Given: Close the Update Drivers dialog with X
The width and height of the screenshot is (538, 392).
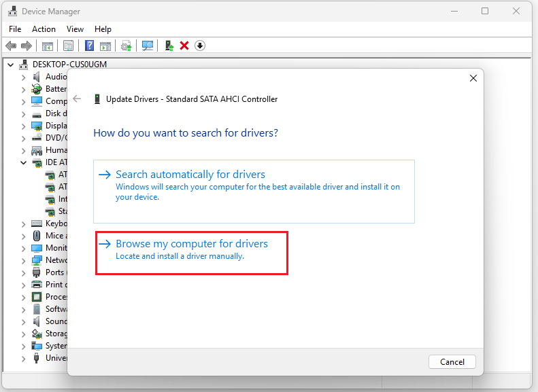Looking at the screenshot, I should 473,78.
